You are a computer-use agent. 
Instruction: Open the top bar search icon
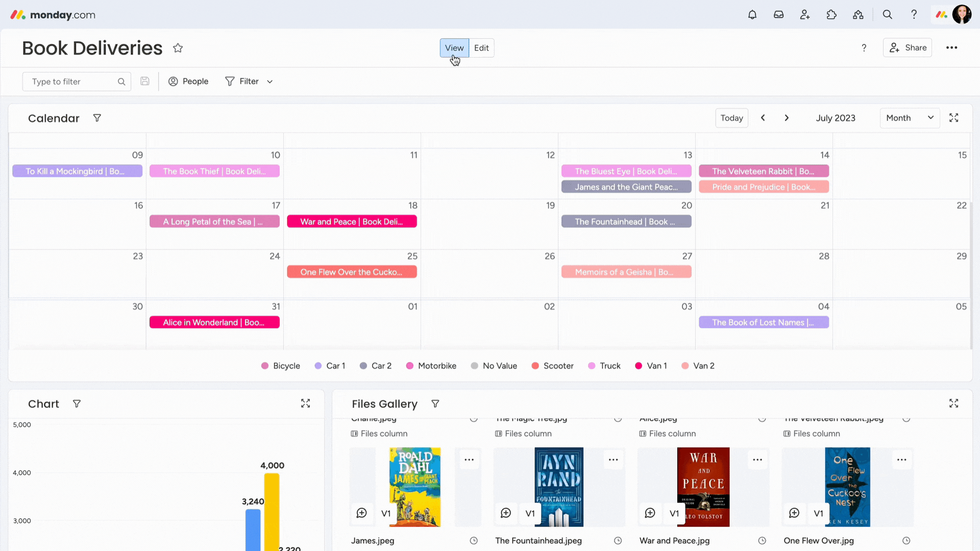tap(888, 15)
